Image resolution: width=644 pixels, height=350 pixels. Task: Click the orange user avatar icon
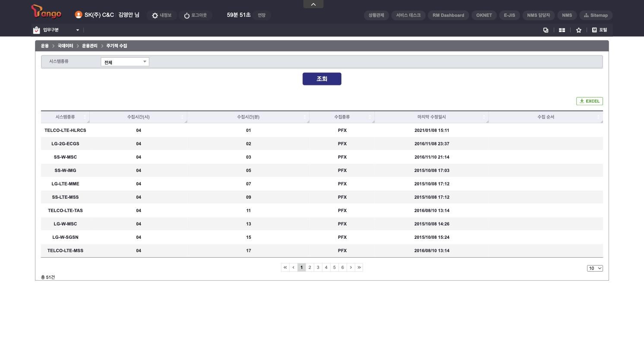tap(78, 15)
